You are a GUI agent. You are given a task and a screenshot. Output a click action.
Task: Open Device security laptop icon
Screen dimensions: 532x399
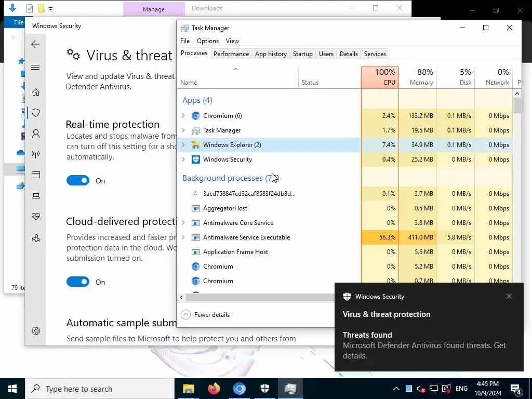click(x=36, y=196)
